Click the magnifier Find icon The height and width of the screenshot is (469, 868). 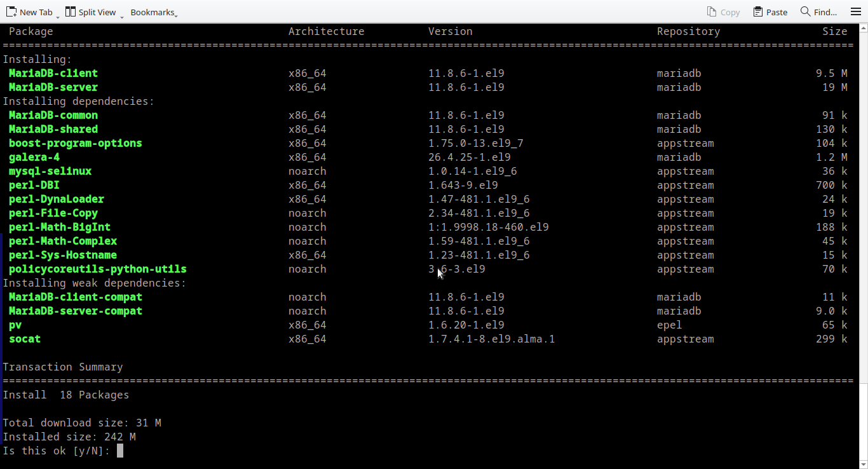pos(805,11)
